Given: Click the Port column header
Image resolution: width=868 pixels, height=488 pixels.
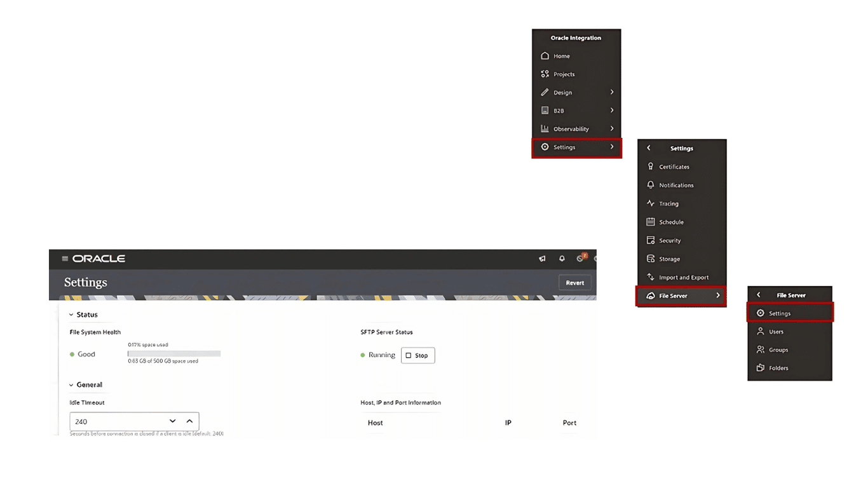Looking at the screenshot, I should [569, 423].
